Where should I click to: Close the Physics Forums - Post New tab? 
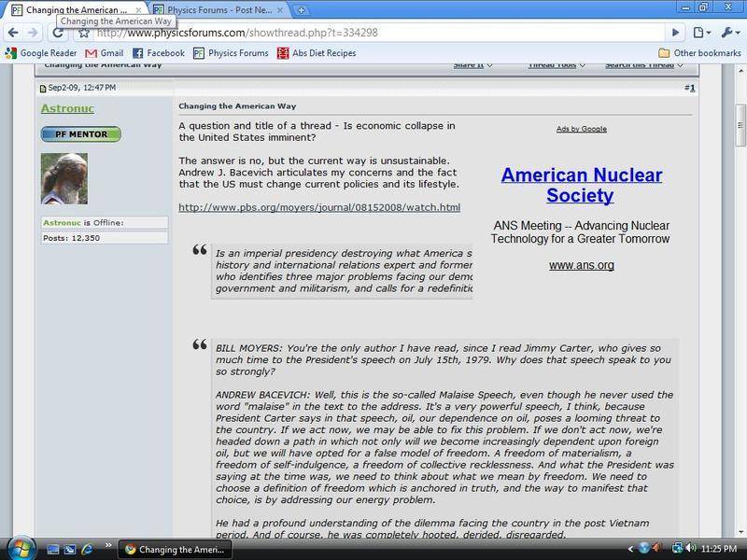[x=280, y=10]
